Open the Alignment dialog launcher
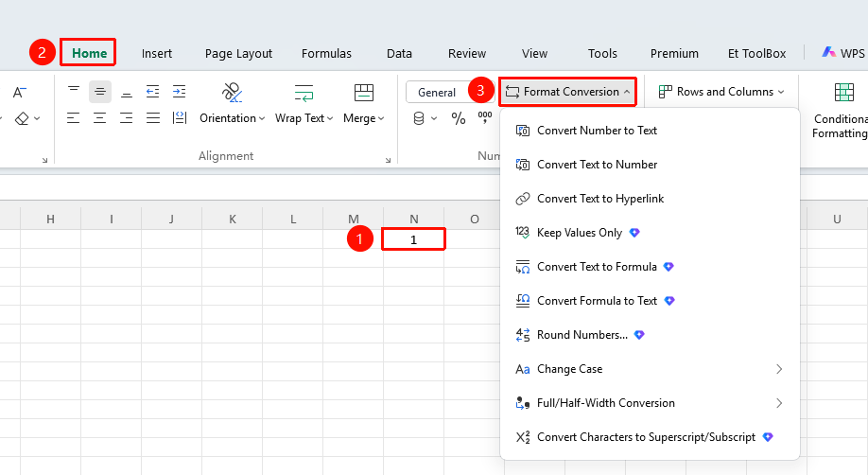This screenshot has width=868, height=475. pos(388,160)
